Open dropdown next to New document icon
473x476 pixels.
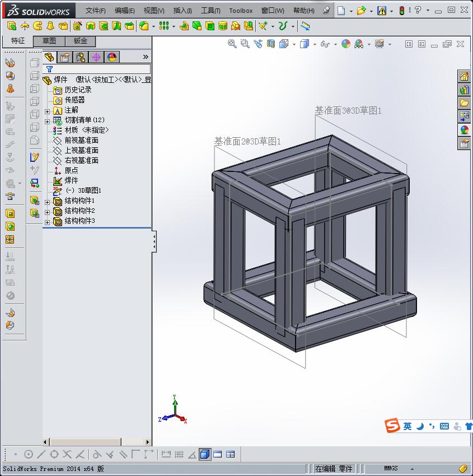(351, 11)
